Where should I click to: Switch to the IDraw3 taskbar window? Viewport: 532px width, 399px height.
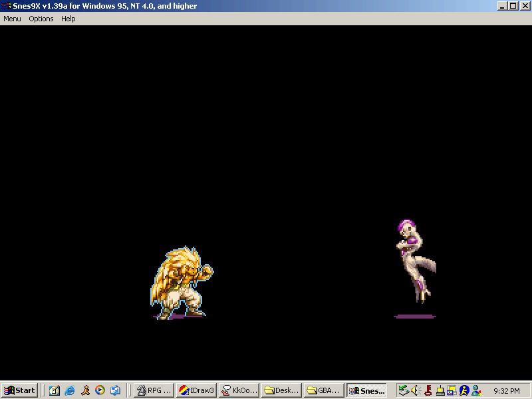196,390
